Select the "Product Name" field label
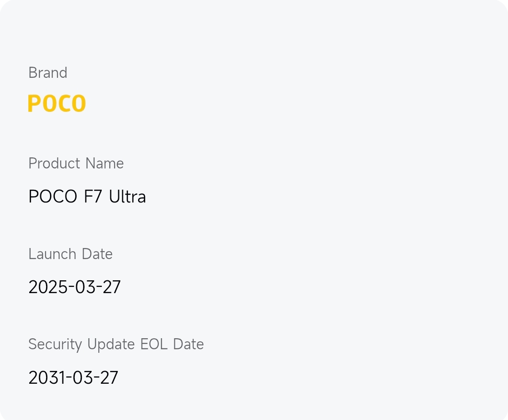The image size is (508, 420). (76, 164)
